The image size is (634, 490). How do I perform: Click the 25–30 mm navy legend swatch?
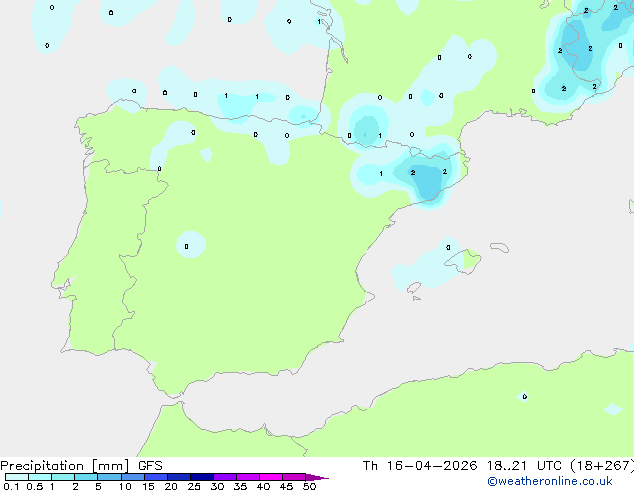pyautogui.click(x=201, y=477)
